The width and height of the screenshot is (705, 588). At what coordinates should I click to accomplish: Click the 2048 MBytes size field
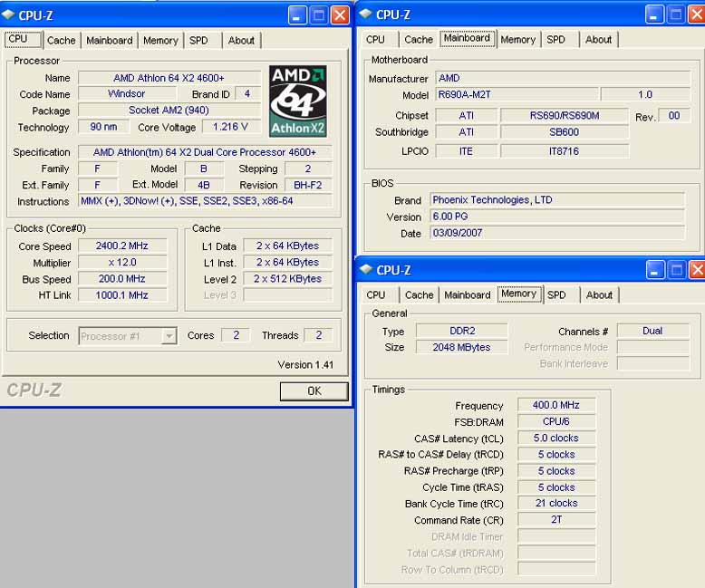tap(462, 347)
